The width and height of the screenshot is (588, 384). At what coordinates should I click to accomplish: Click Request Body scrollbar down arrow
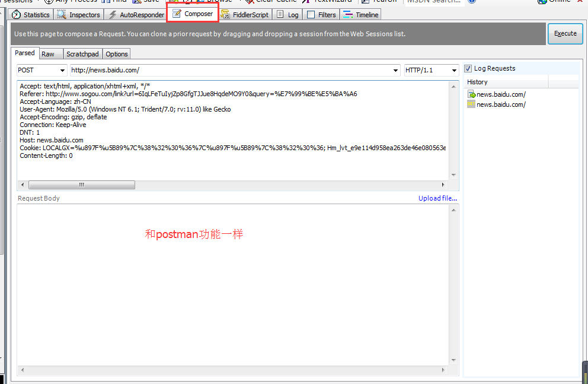point(453,360)
